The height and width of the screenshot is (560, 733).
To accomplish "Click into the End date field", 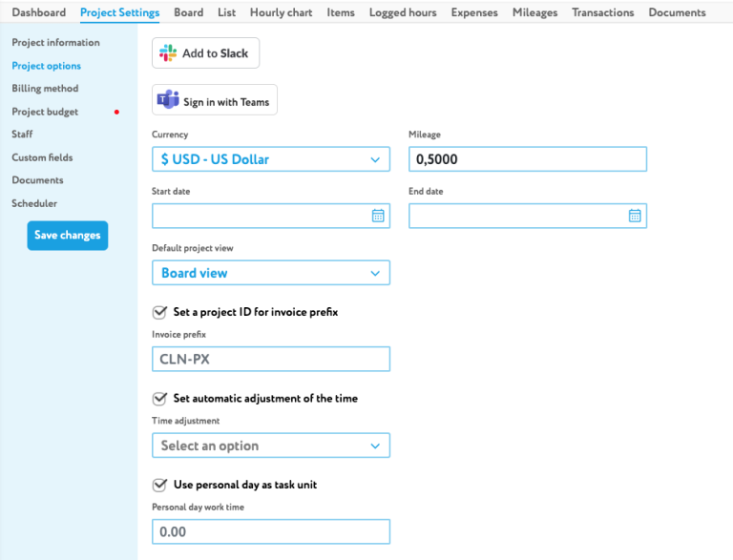I will 527,216.
